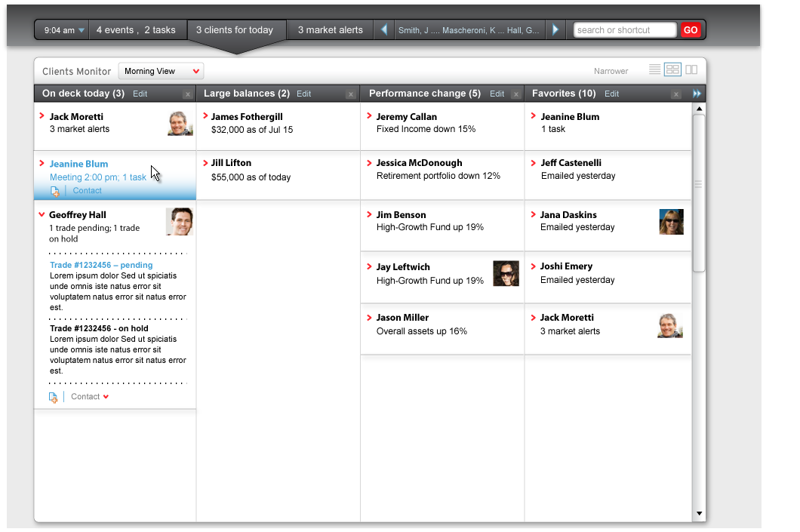Click the right arrow in clients ticker
This screenshot has height=532, width=800.
555,30
